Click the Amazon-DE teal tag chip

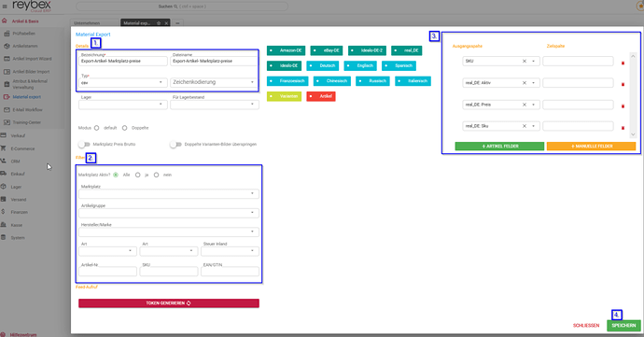click(x=287, y=50)
